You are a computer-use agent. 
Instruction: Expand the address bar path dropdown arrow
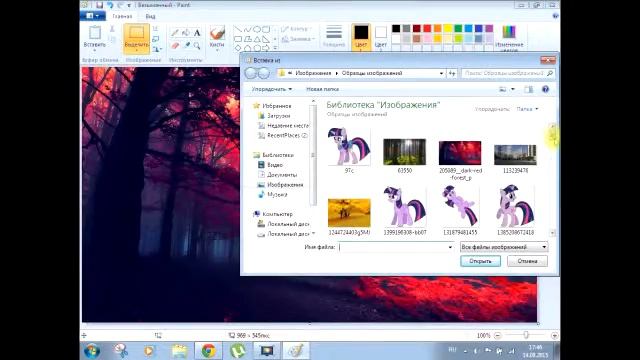click(441, 73)
